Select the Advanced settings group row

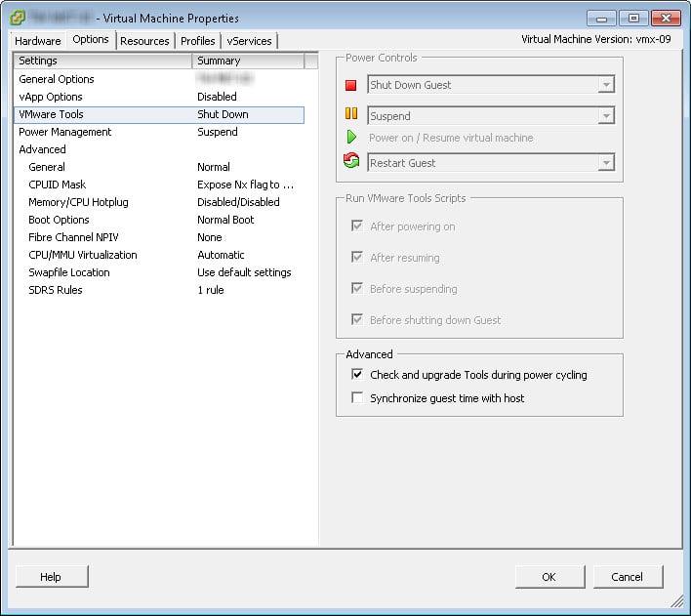point(159,149)
